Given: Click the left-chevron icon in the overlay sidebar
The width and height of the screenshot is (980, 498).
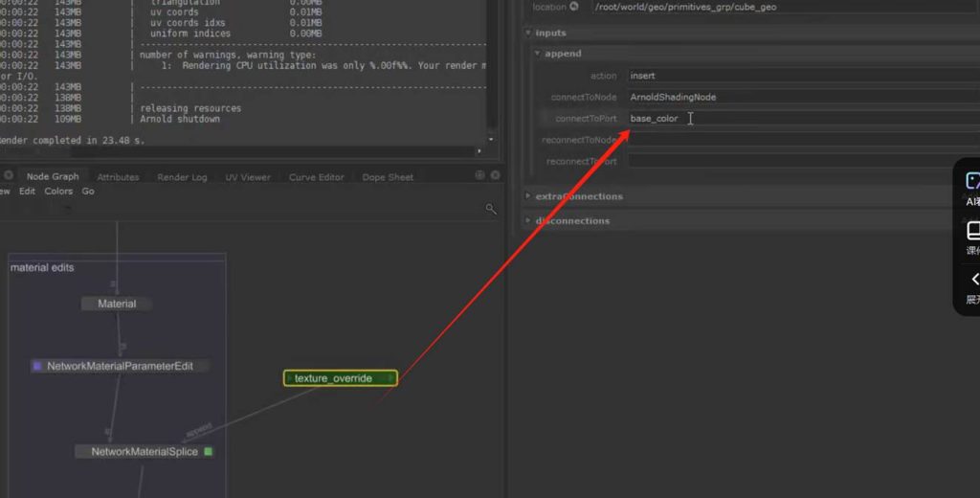Looking at the screenshot, I should tap(973, 280).
